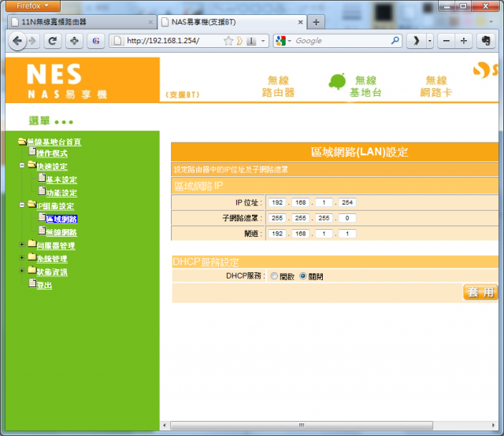Open the address bar history dropdown arrow

263,41
